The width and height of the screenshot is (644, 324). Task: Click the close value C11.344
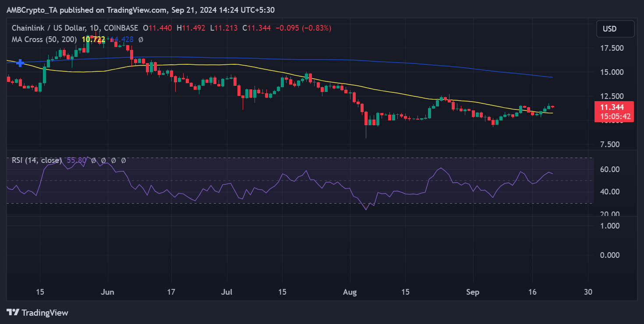pos(256,28)
